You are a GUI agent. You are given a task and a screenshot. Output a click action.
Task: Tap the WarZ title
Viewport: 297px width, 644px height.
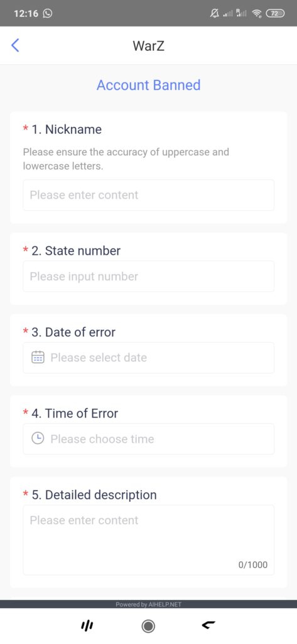pyautogui.click(x=148, y=45)
